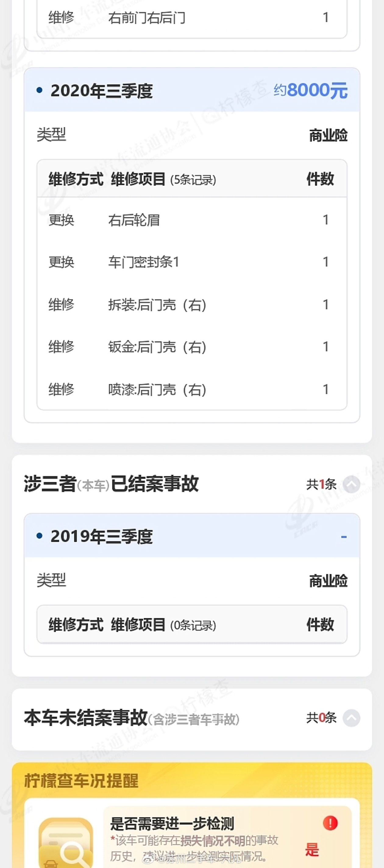Click the 约8000元 amount label
384x868 pixels.
click(311, 90)
